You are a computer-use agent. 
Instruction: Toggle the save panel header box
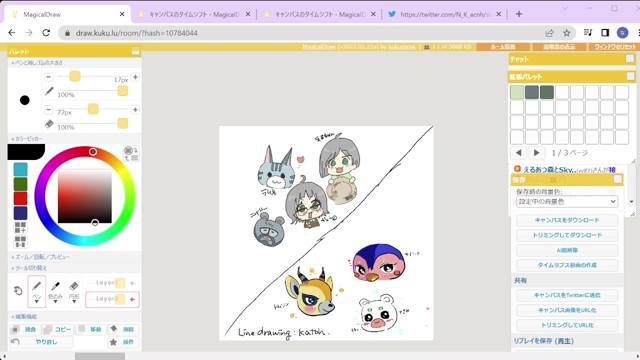point(618,179)
